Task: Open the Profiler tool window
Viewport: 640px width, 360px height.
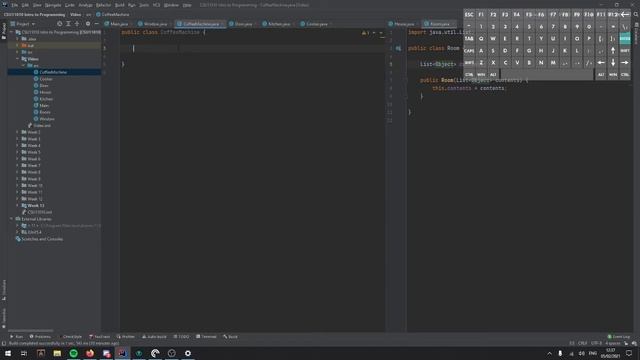Action: pyautogui.click(x=126, y=337)
